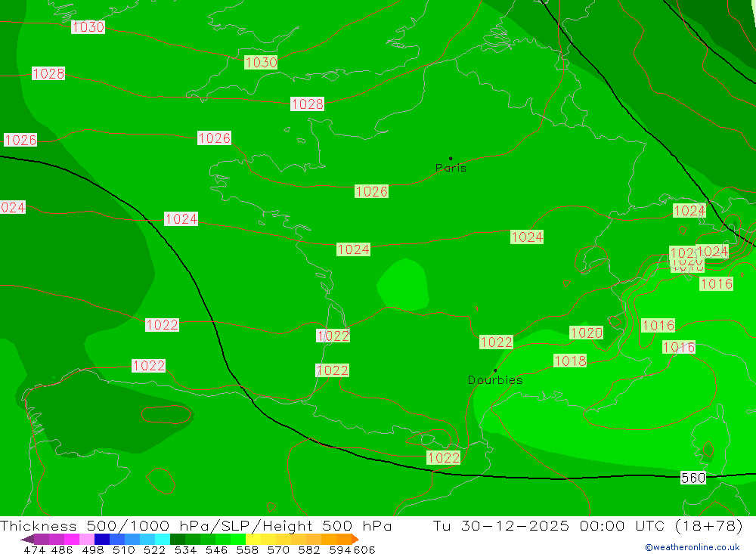Select the cyan legend swatch
Viewport: 756px width, 554px height.
(163, 539)
